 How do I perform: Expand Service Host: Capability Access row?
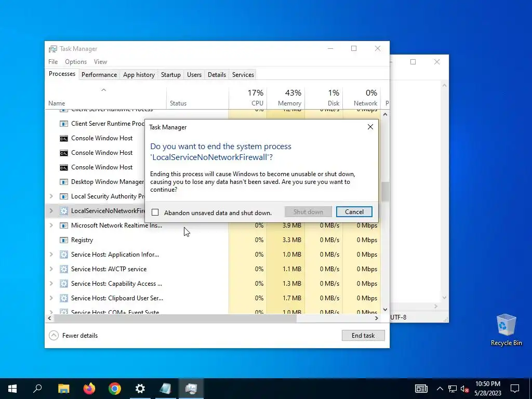tap(51, 284)
